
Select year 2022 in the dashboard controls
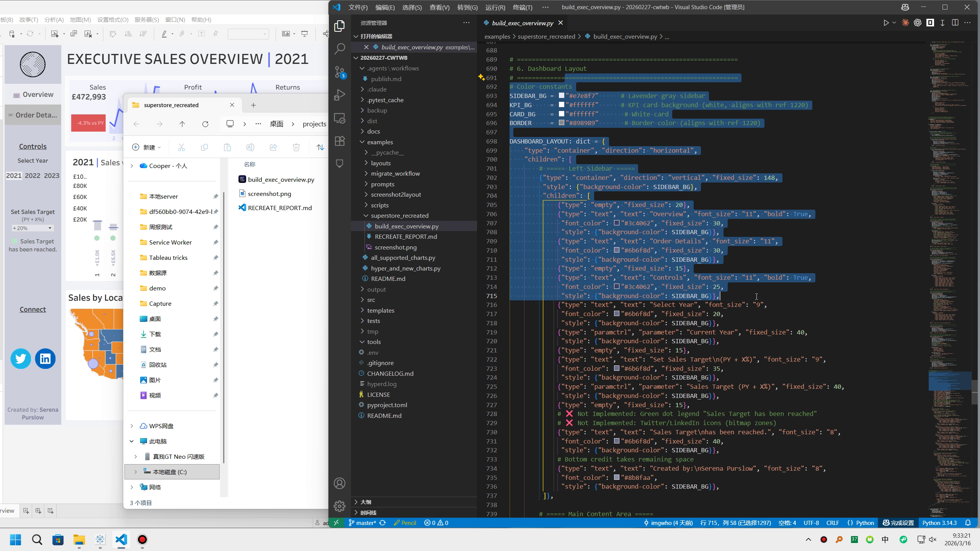point(33,175)
